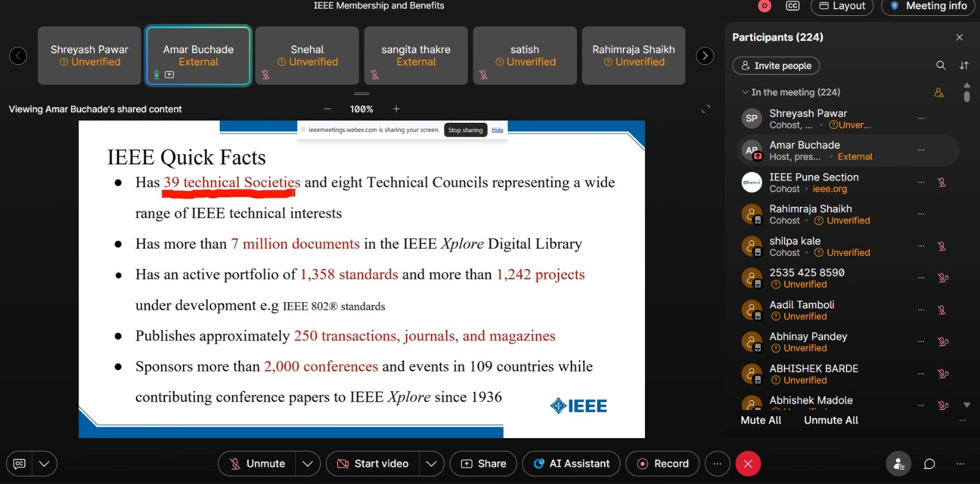Click participant status icon beside In the meeting
This screenshot has width=980, height=484.
tap(939, 92)
